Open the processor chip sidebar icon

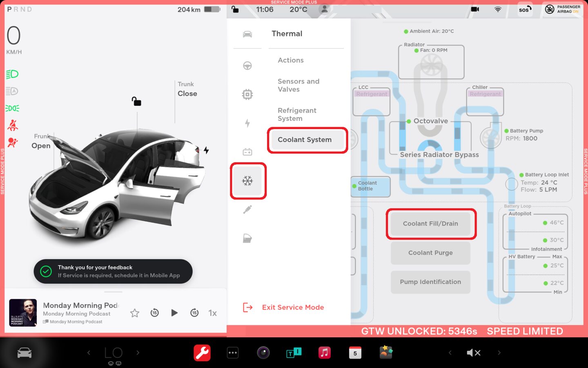click(247, 94)
